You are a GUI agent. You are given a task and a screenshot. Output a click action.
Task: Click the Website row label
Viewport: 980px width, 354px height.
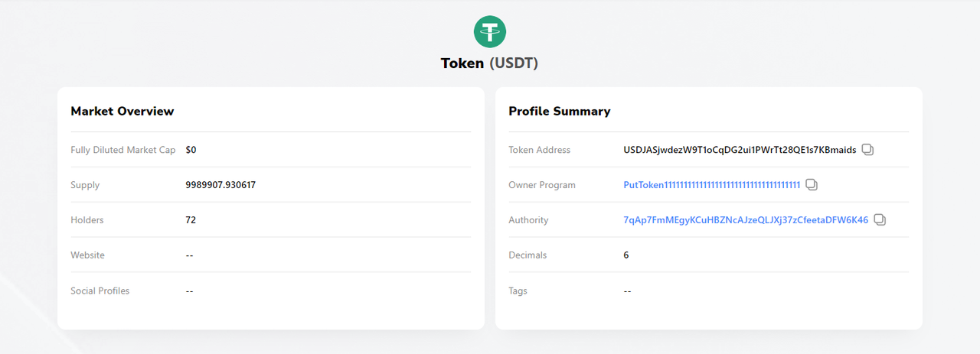[87, 255]
